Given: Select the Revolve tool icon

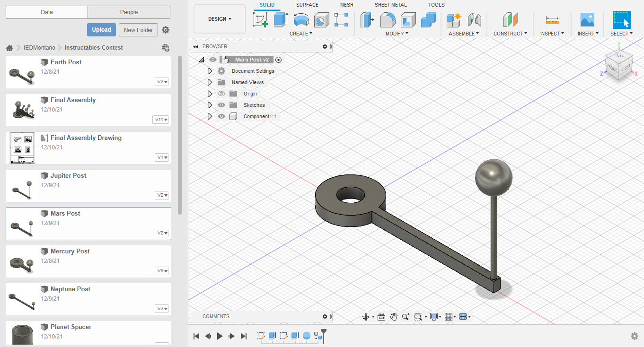Looking at the screenshot, I should point(301,20).
